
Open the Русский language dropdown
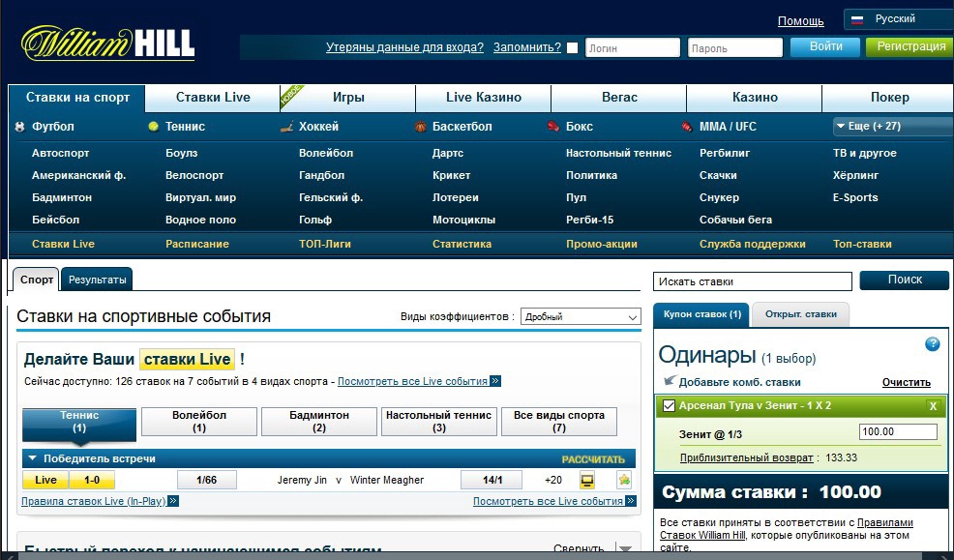[x=898, y=19]
